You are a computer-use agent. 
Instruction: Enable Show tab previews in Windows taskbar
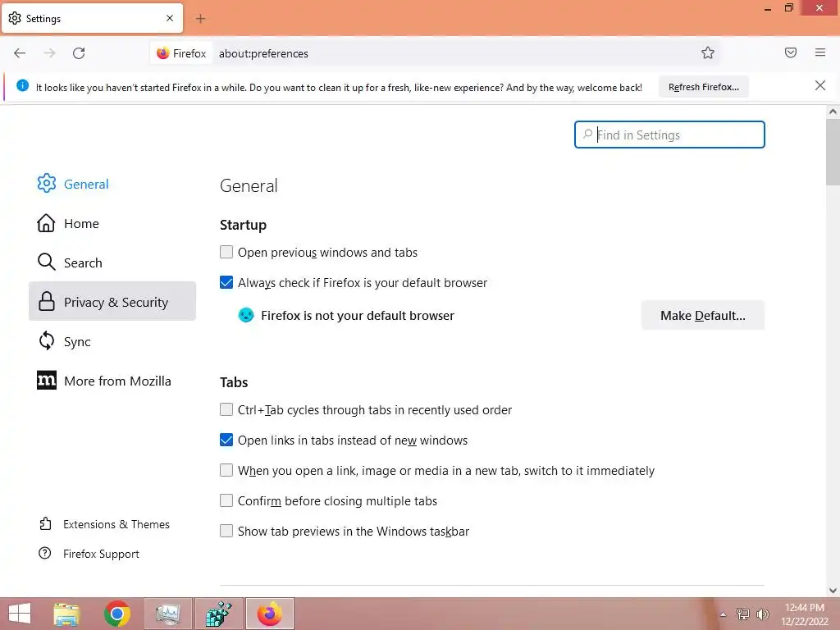[226, 531]
